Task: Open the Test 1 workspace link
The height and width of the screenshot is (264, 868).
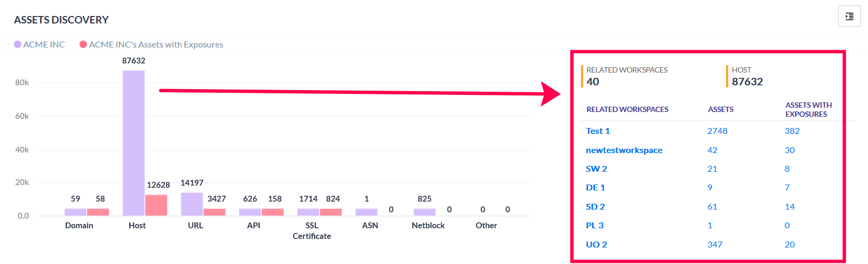Action: click(598, 131)
